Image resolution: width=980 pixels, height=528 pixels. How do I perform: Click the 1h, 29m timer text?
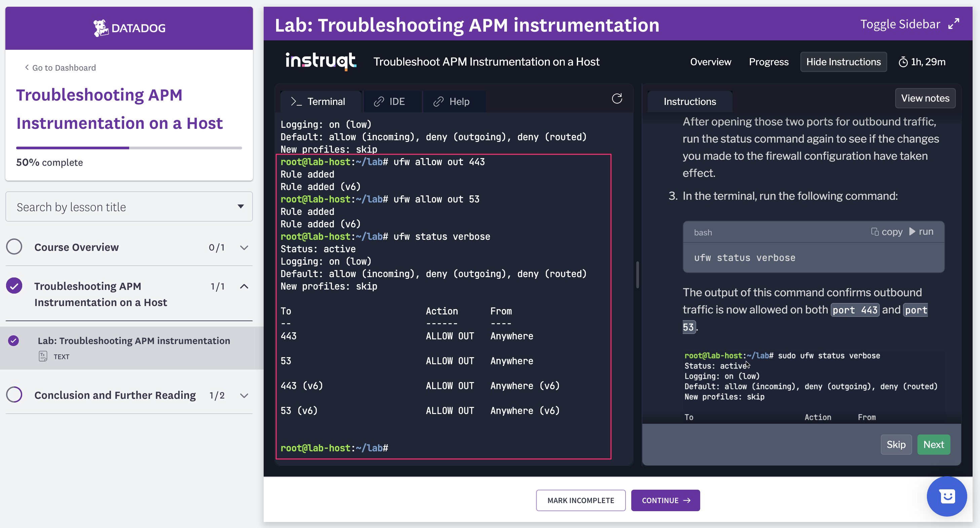[x=928, y=62]
